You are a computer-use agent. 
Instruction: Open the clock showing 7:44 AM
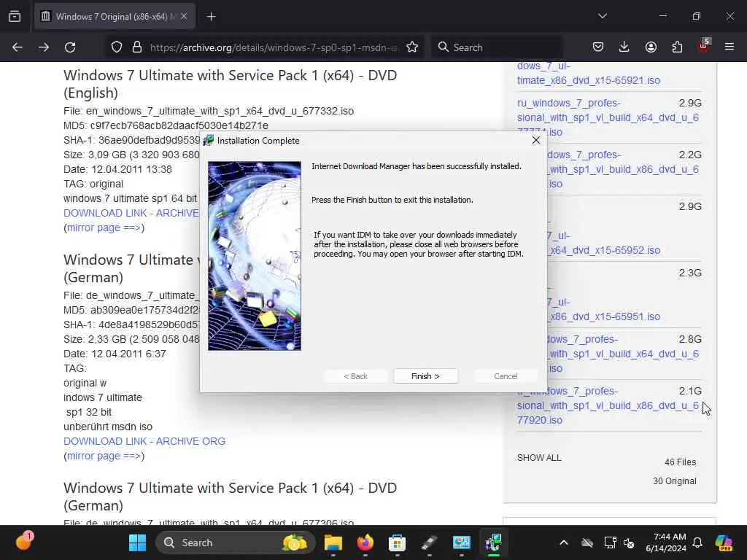click(666, 542)
